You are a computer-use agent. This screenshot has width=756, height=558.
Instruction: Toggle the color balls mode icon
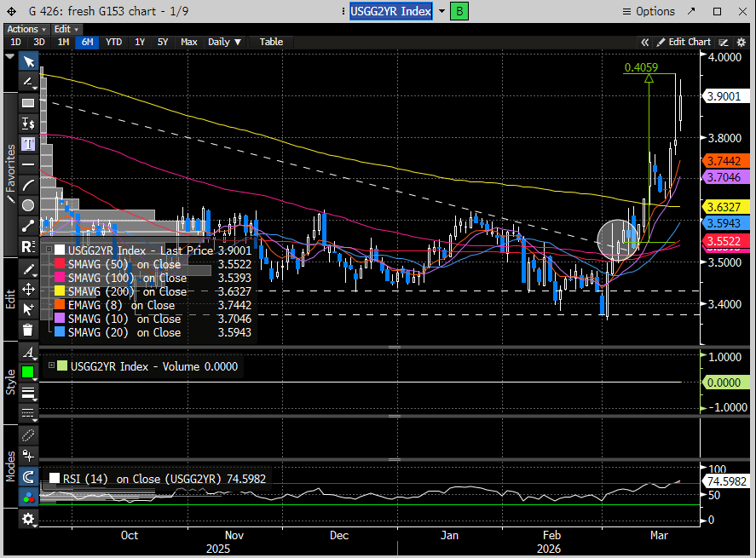coord(28,498)
